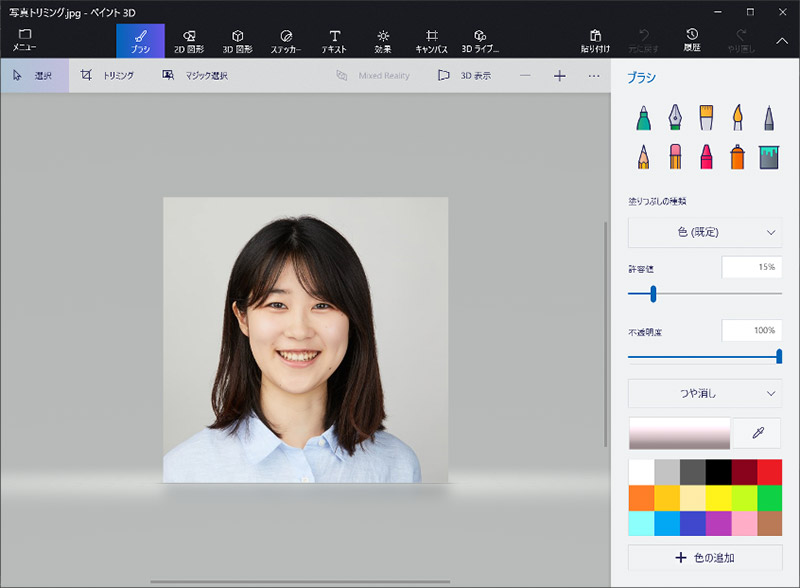The width and height of the screenshot is (800, 588).
Task: Toggle 3D 表示 view mode
Action: [x=465, y=75]
